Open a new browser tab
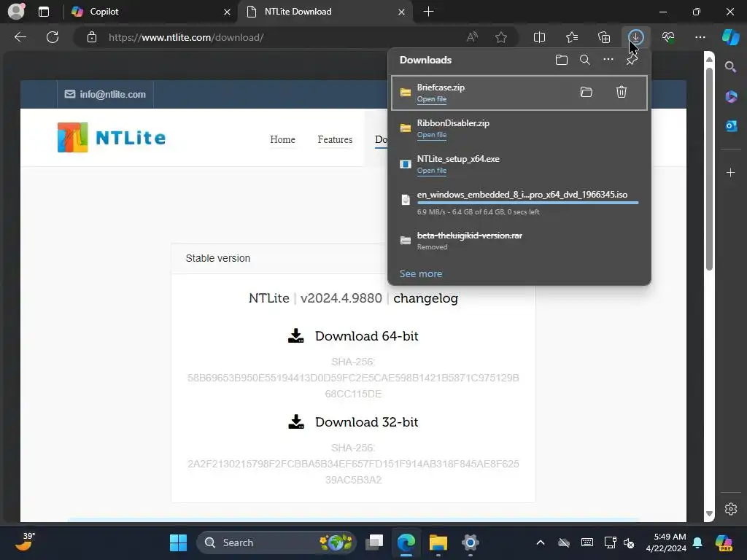Viewport: 747px width, 560px height. (428, 12)
